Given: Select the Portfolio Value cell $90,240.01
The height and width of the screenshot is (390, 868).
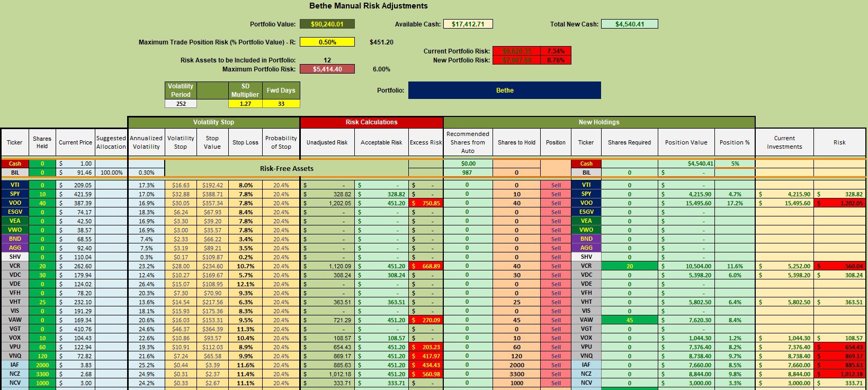Looking at the screenshot, I should coord(327,24).
